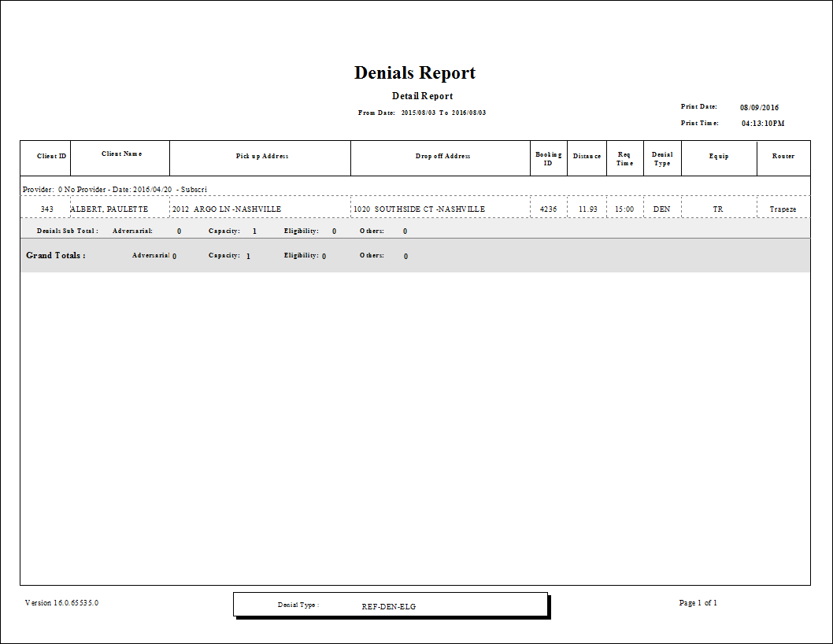Image resolution: width=833 pixels, height=644 pixels.
Task: Select the Denial Type column header
Action: point(661,158)
